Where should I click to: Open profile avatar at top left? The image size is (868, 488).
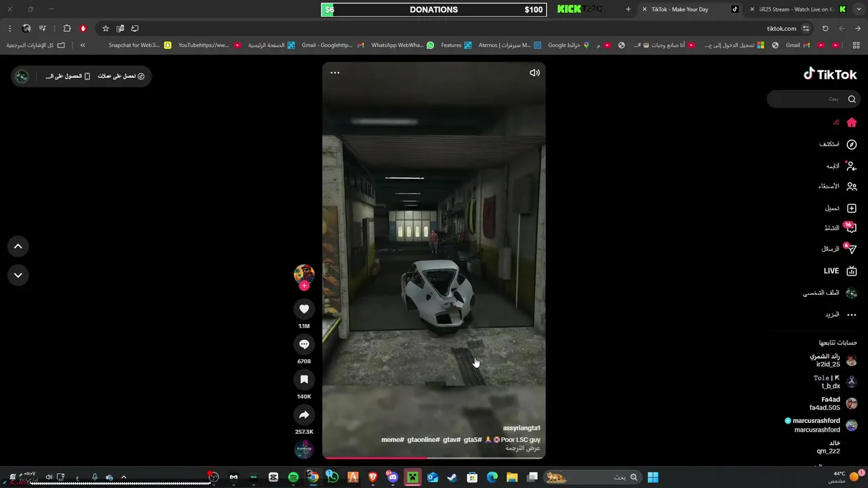coord(22,76)
